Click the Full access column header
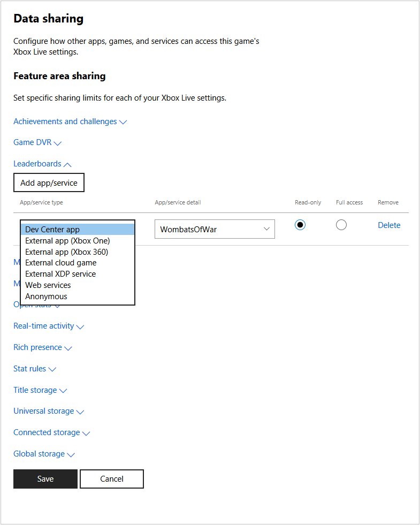Screen dimensions: 420x525 pyautogui.click(x=349, y=203)
